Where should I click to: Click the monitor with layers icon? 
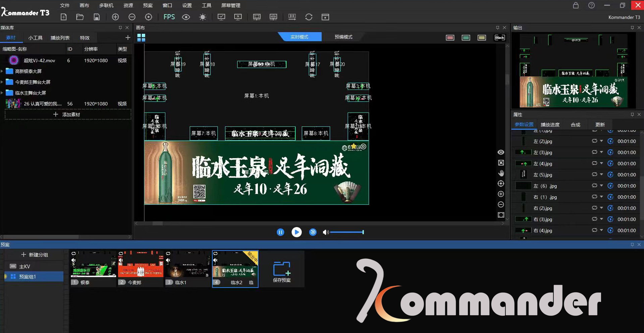(273, 17)
